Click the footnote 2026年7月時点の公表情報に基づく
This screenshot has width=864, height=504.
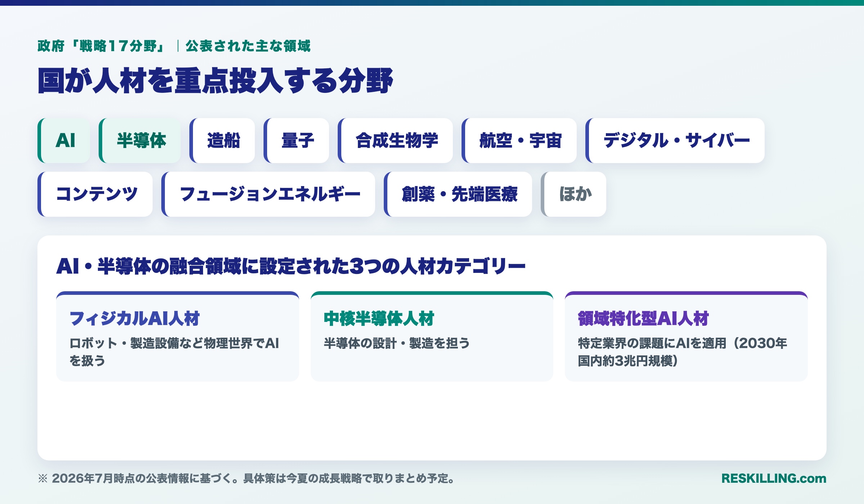(142, 478)
